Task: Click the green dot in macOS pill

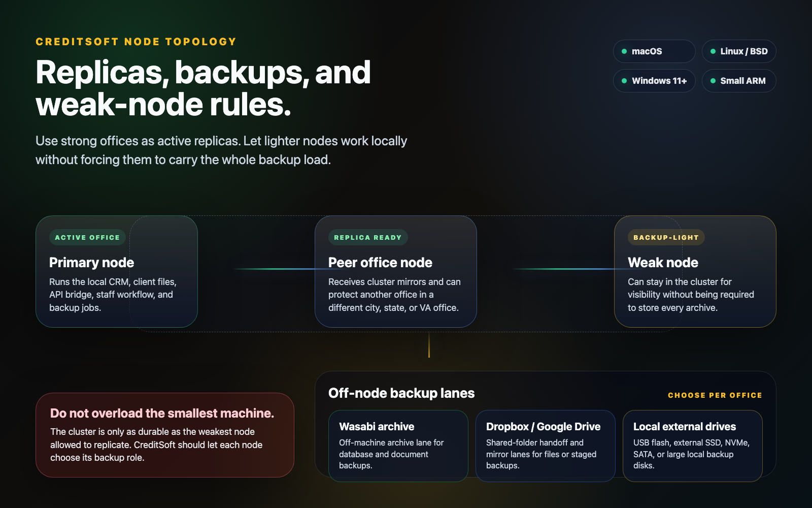Action: 624,51
